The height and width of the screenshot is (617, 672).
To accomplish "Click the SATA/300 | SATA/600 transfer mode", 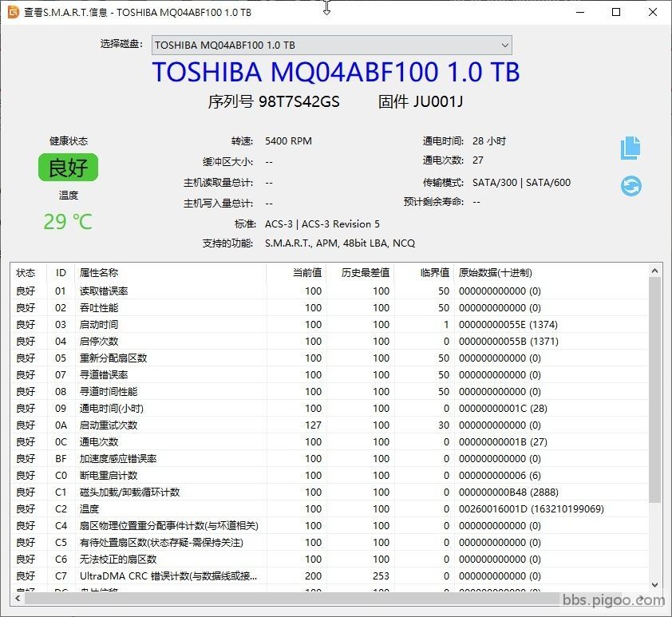I will (x=522, y=183).
